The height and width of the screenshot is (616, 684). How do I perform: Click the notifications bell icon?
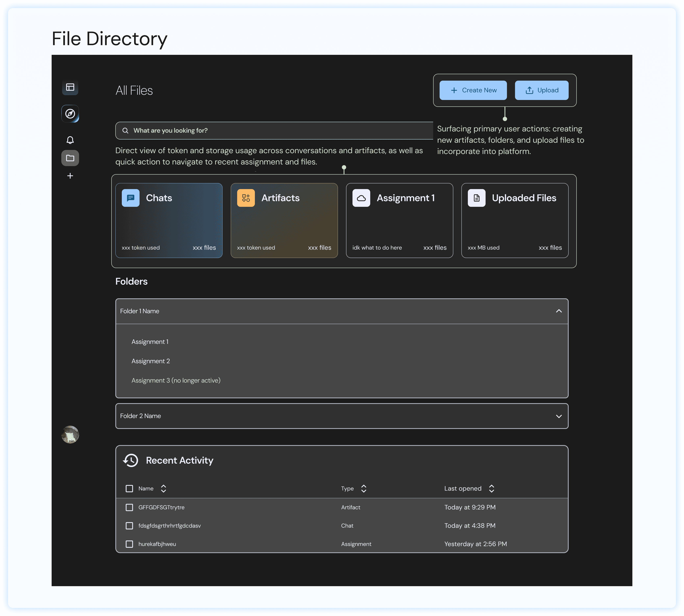pyautogui.click(x=70, y=140)
